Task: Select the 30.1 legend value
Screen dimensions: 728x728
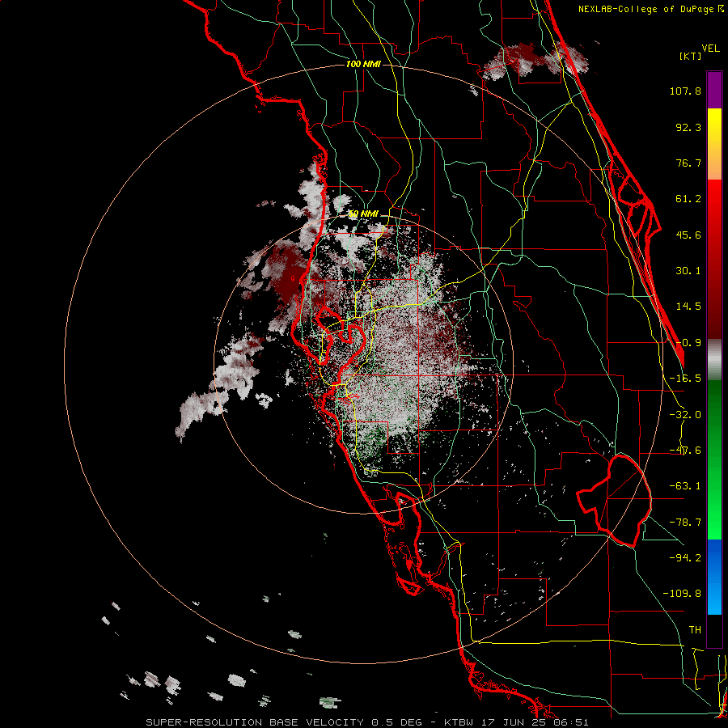Action: [x=688, y=271]
